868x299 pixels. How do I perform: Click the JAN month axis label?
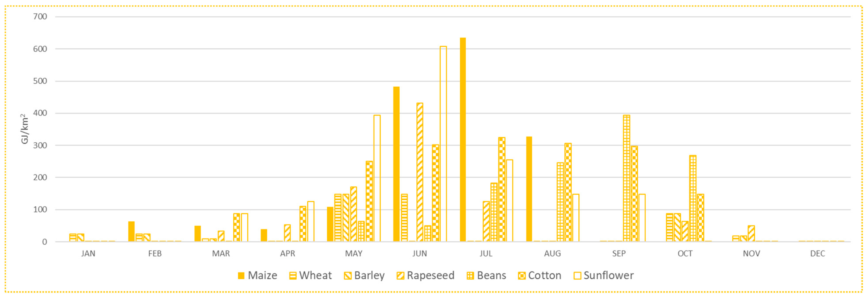tap(88, 253)
